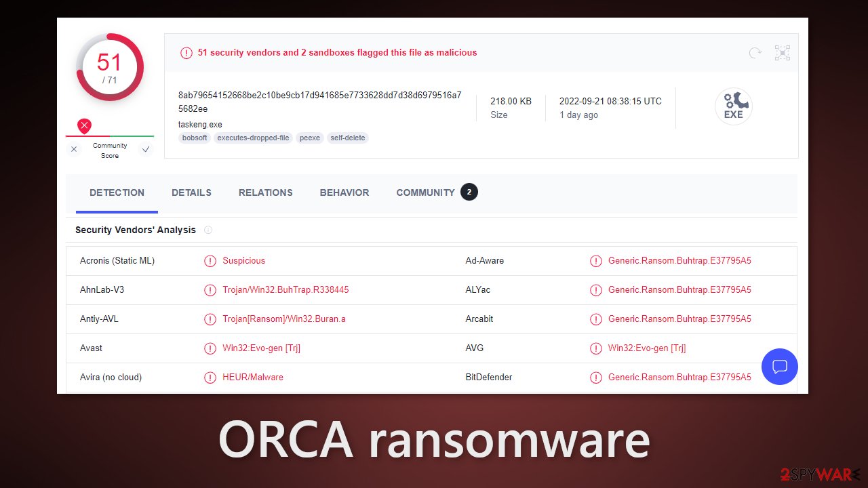The image size is (868, 488).
Task: Select the bobsoft tag
Action: 195,138
